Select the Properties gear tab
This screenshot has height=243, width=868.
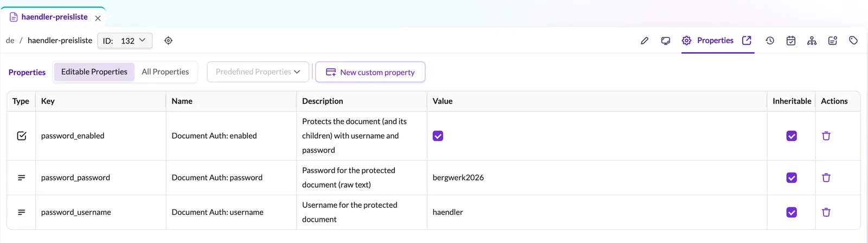click(707, 41)
